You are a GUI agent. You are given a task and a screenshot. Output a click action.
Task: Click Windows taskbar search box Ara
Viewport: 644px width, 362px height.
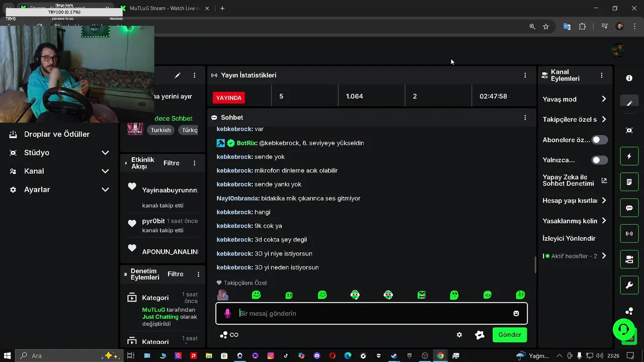click(69, 355)
